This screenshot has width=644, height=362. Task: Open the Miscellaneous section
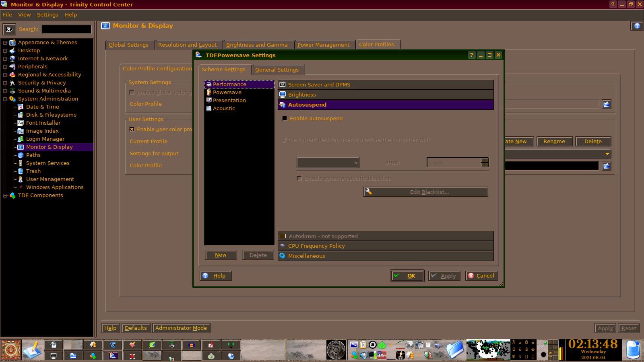point(386,256)
